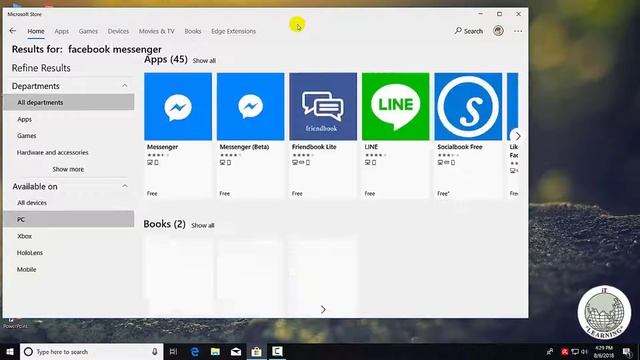Click the taskbar clock and date
The image size is (640, 360).
[604, 352]
